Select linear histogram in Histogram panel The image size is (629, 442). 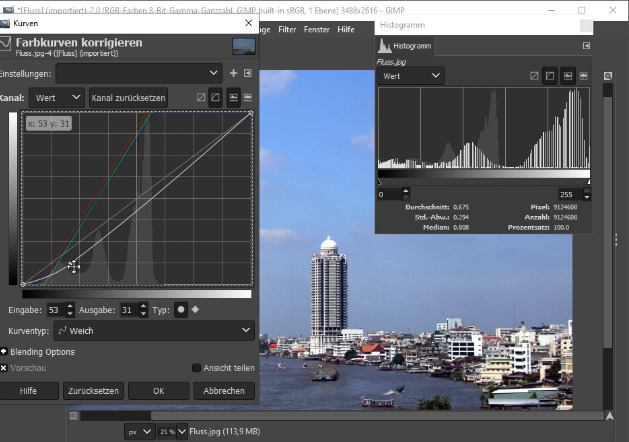(568, 76)
